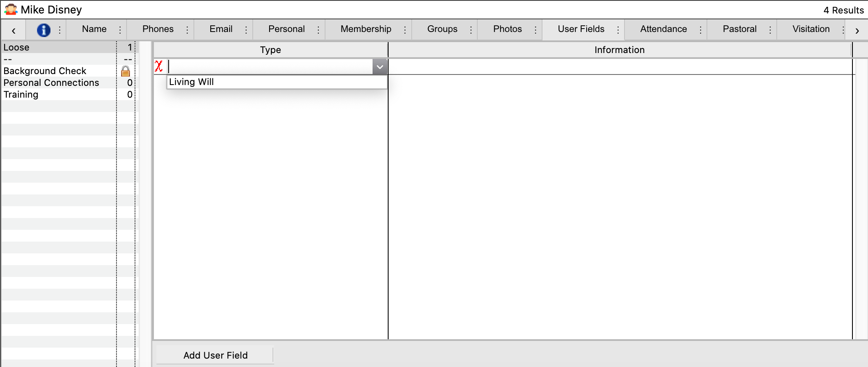This screenshot has height=367, width=868.
Task: Choose the Training category
Action: (x=21, y=95)
